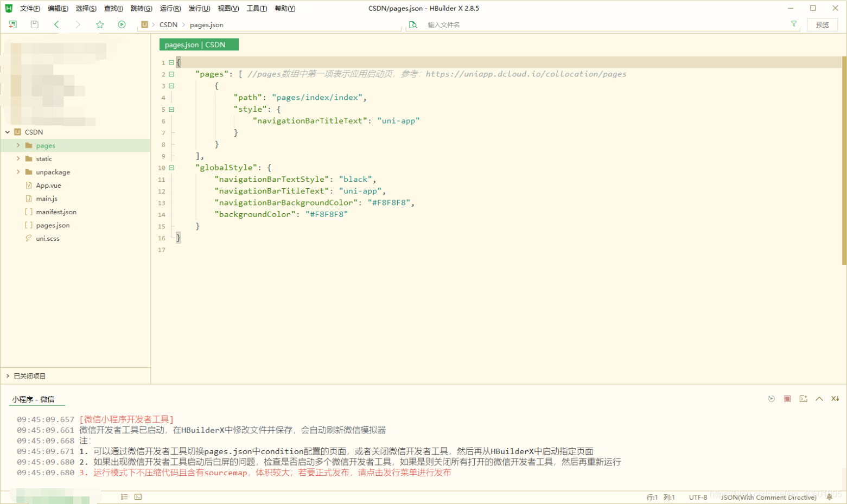Click the run play icon in toolbar
Image resolution: width=847 pixels, height=504 pixels.
pyautogui.click(x=122, y=24)
